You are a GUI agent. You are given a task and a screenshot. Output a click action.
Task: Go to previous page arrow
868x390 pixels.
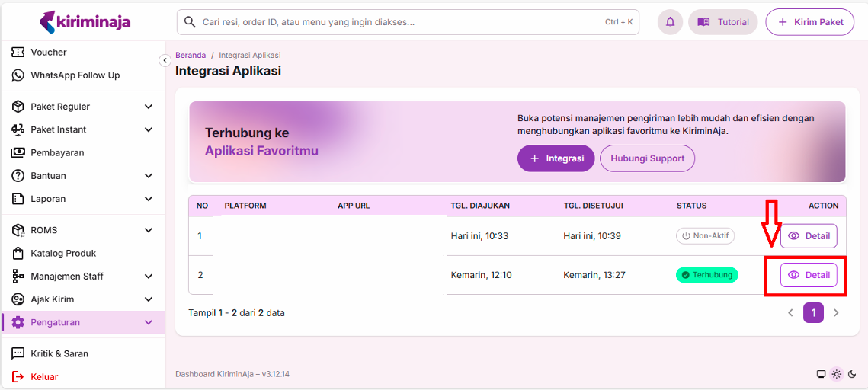790,312
